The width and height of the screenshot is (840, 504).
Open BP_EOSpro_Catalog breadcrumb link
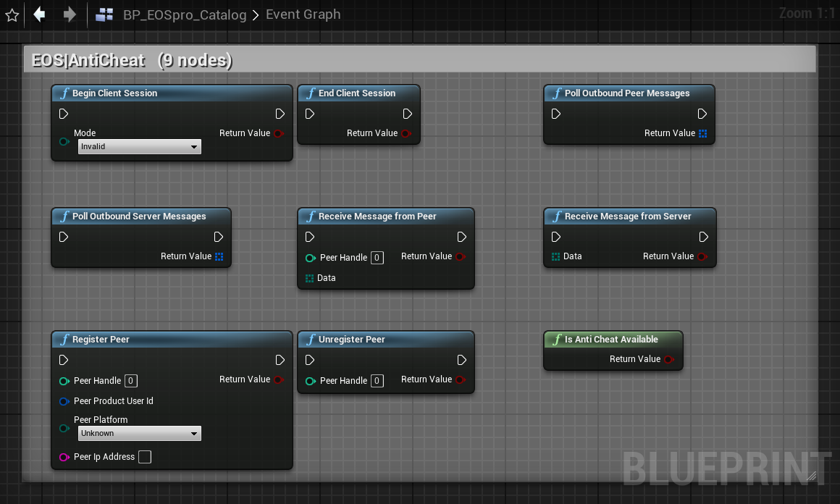tap(185, 14)
